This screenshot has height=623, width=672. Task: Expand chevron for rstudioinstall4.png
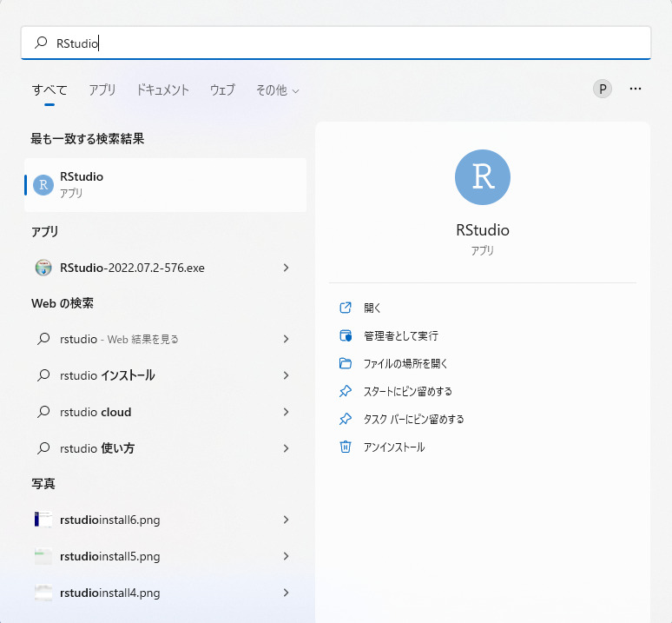286,593
